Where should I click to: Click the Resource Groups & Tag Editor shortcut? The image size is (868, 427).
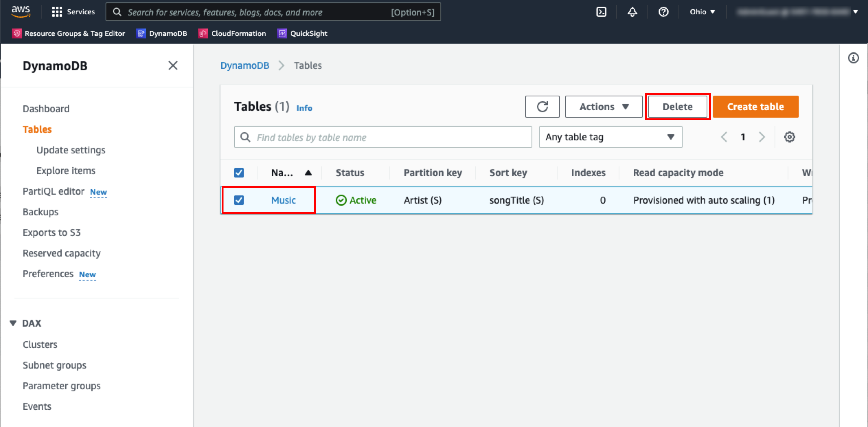click(x=68, y=33)
